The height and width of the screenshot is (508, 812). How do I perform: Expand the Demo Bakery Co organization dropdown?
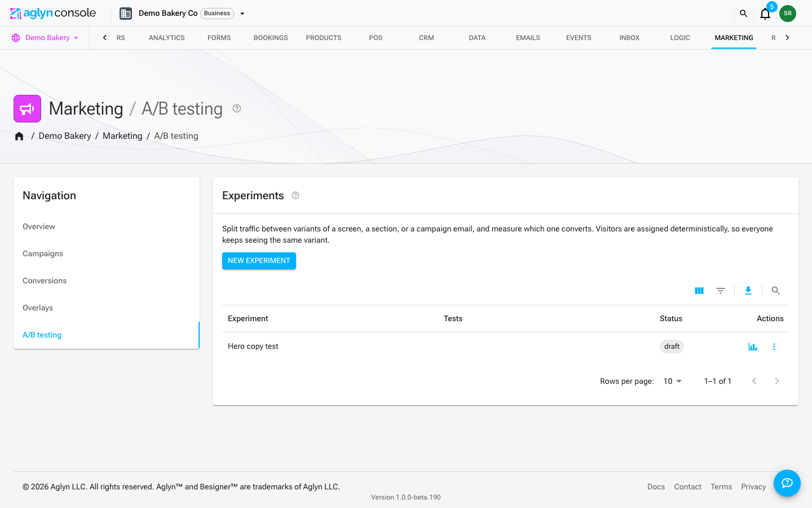(x=242, y=14)
